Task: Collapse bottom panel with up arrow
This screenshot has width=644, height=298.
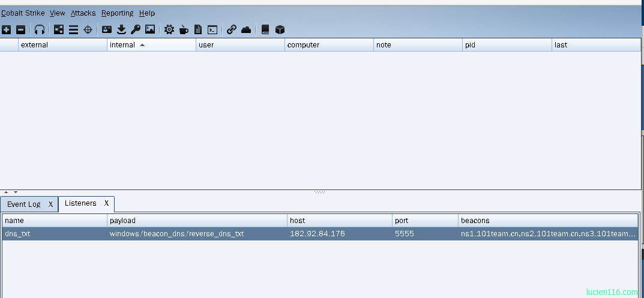Action: click(x=6, y=192)
